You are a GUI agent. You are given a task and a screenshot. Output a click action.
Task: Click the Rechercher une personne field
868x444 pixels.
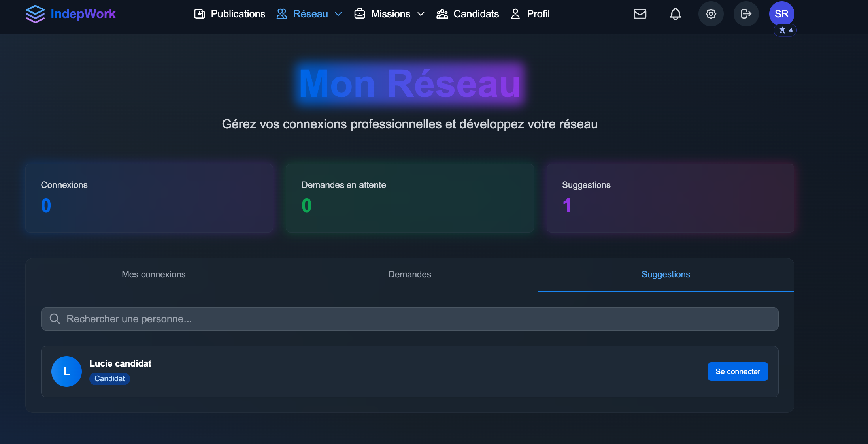(409, 319)
